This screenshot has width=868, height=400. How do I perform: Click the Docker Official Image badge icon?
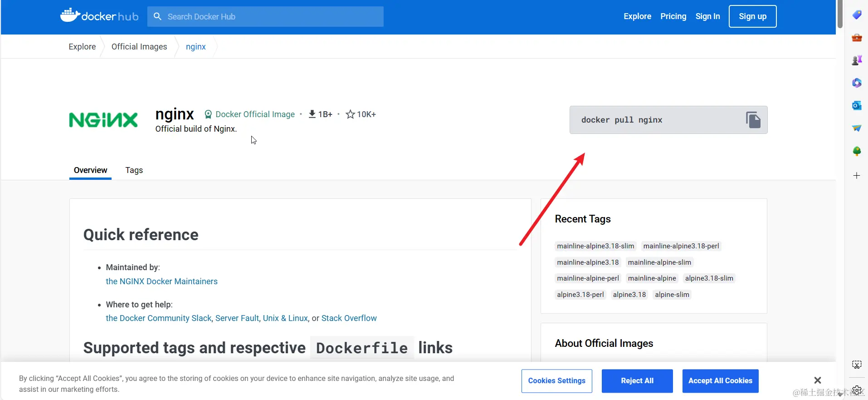[x=208, y=114]
